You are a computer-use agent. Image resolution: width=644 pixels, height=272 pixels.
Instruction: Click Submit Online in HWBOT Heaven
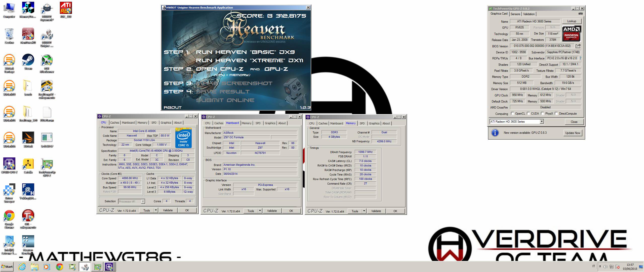[x=225, y=100]
